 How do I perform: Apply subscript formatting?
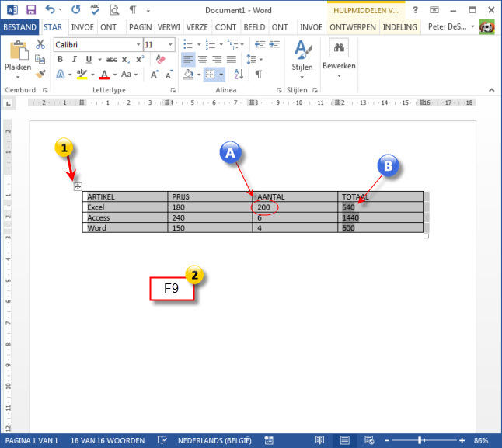(x=126, y=60)
